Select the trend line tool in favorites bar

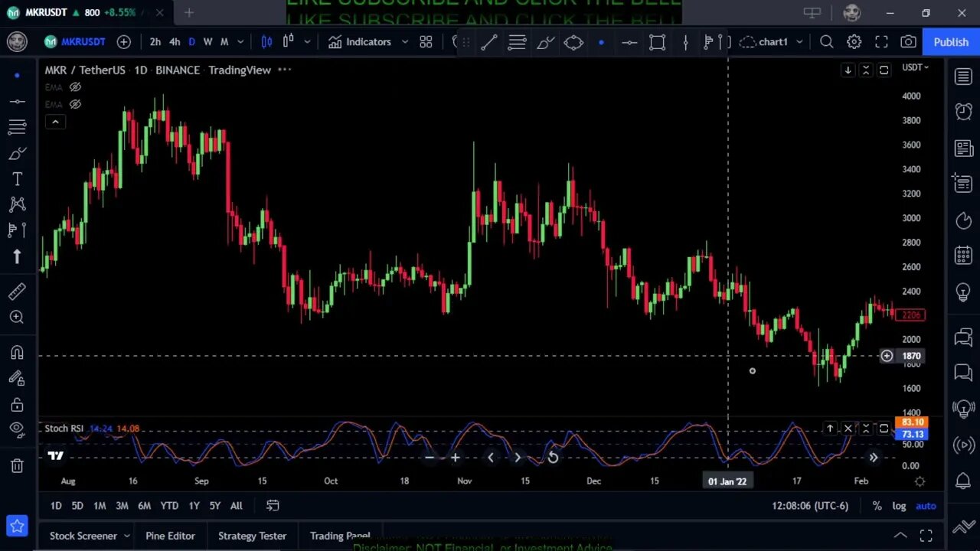pos(488,42)
